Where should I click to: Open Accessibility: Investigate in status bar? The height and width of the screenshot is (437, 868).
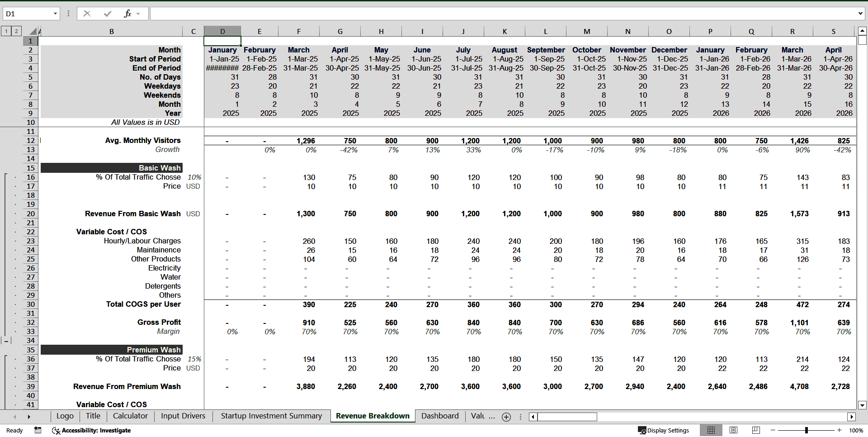click(x=91, y=430)
